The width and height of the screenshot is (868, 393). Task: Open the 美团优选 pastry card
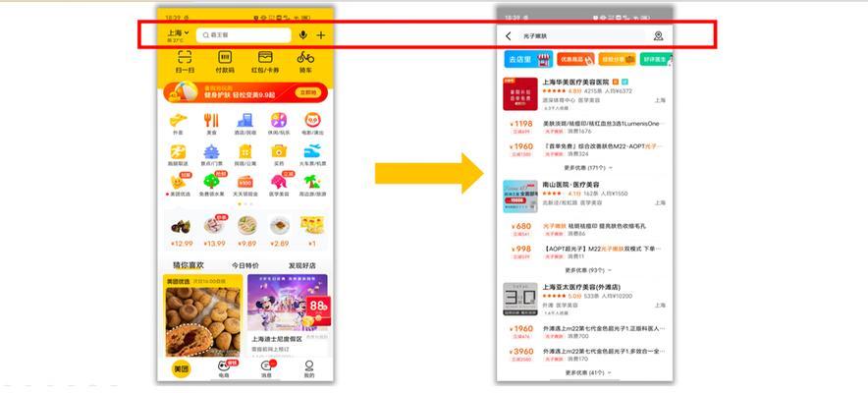202,315
